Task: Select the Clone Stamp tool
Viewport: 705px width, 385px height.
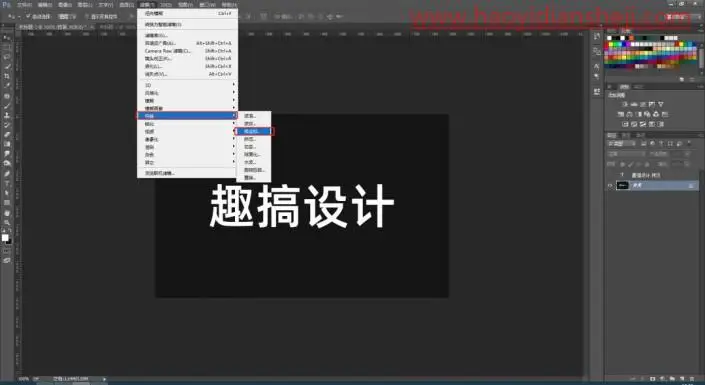Action: (7, 115)
